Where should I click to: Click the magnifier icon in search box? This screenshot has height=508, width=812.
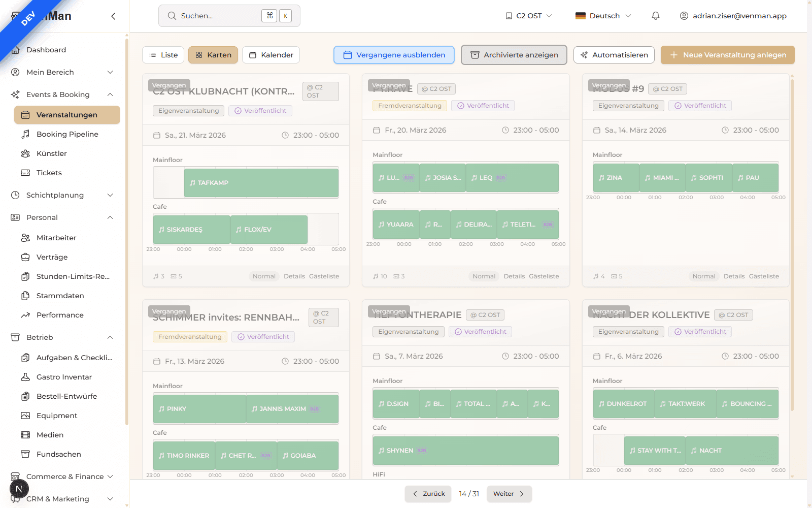point(172,16)
